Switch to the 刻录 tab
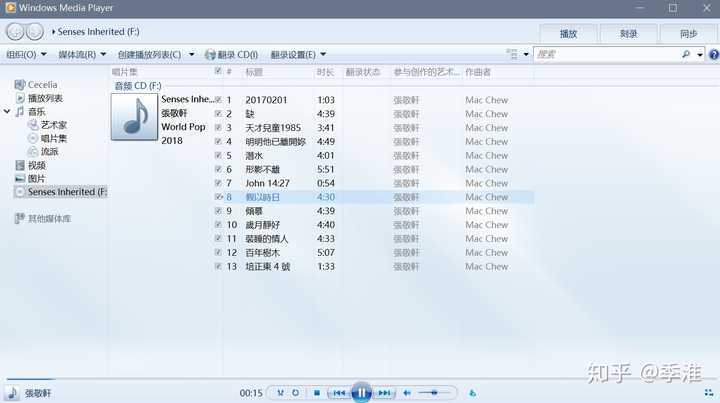Screen dimensions: 720x403 628,34
